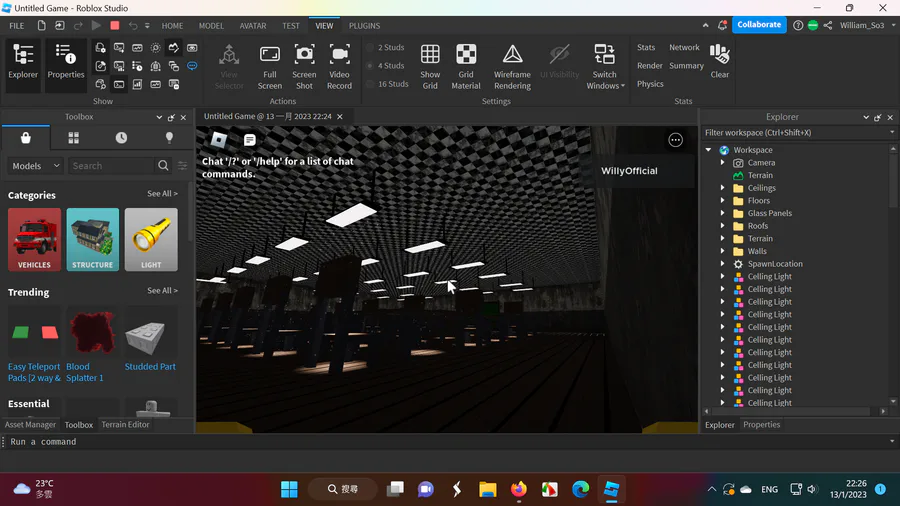This screenshot has width=900, height=506.
Task: Open the VEHICLES category thumbnail
Action: click(x=34, y=239)
